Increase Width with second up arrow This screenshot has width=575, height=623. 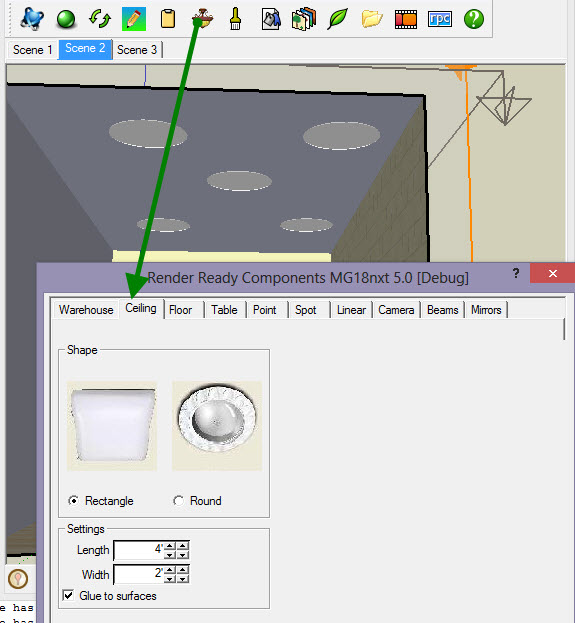click(x=183, y=570)
